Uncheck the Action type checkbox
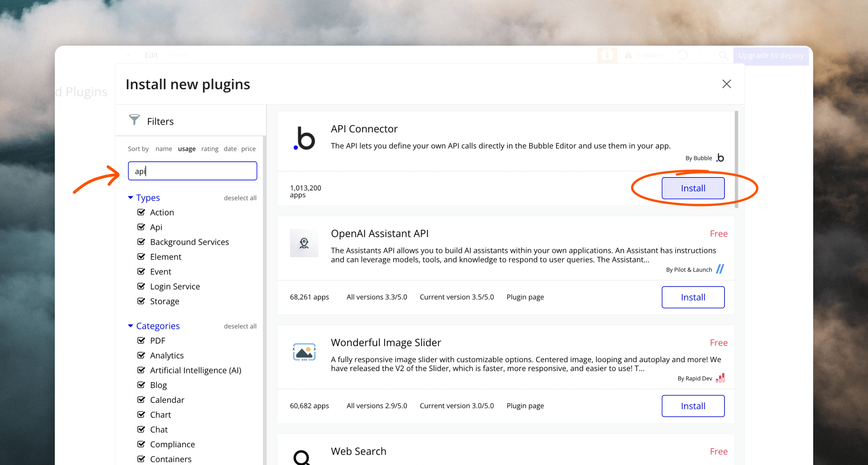868x465 pixels. (x=141, y=212)
